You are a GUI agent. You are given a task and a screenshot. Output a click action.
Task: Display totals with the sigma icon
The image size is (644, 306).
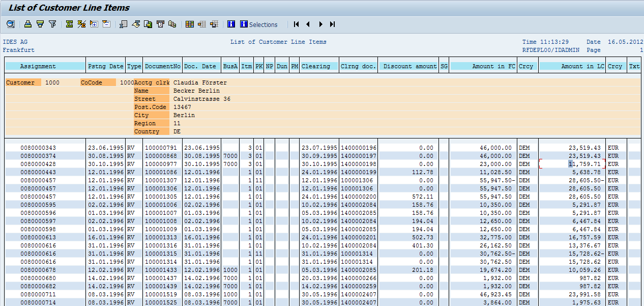(x=69, y=24)
